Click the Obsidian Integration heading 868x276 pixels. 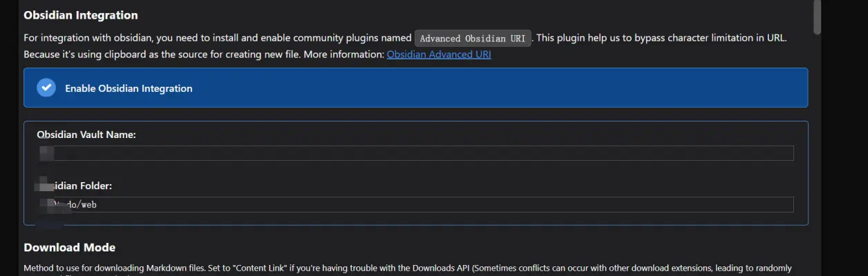coord(81,15)
